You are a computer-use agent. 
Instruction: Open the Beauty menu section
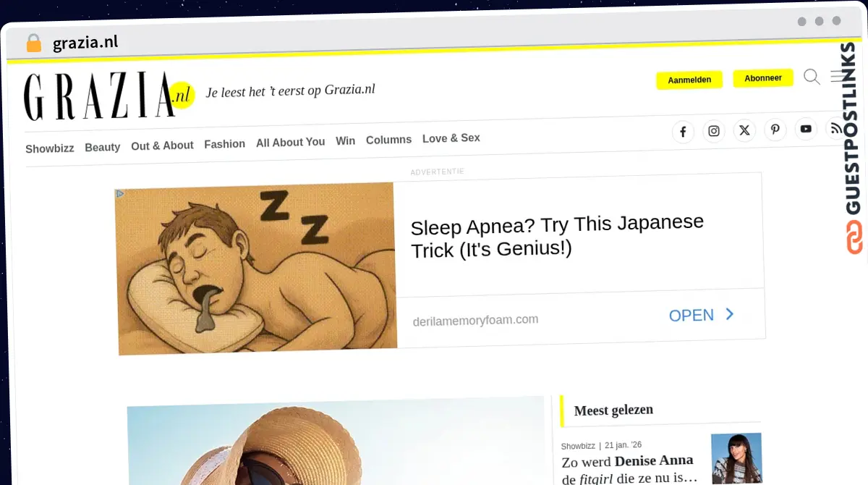coord(103,147)
